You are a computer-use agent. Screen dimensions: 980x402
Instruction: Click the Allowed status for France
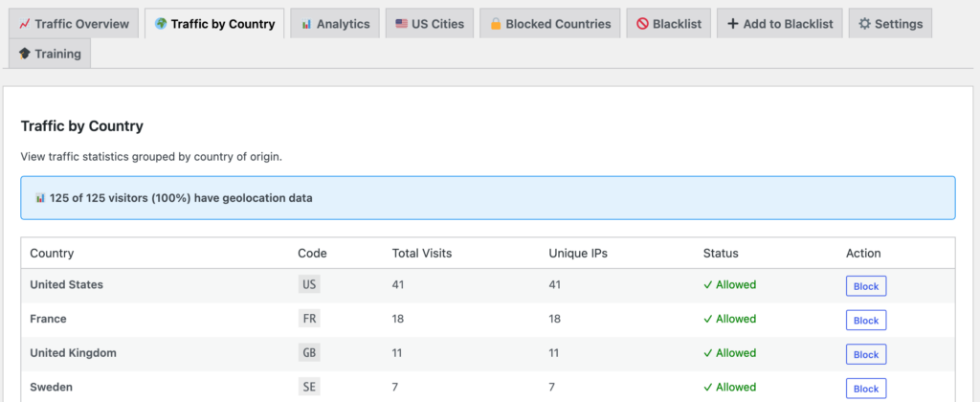point(729,319)
